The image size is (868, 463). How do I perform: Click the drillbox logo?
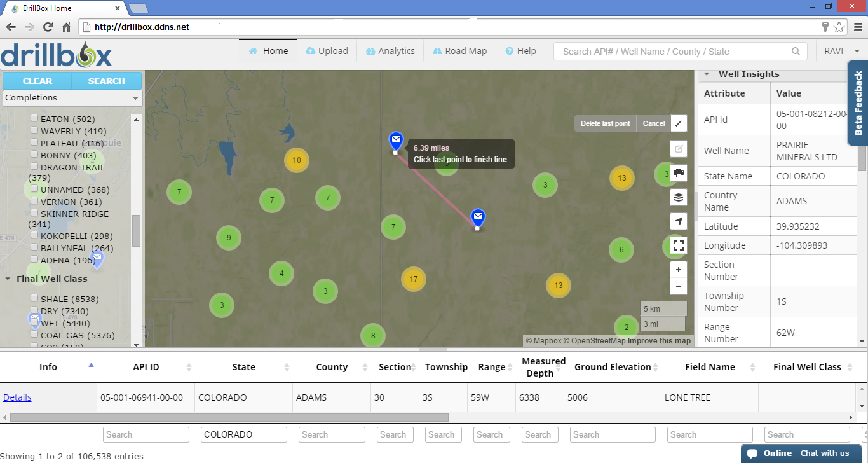click(56, 55)
